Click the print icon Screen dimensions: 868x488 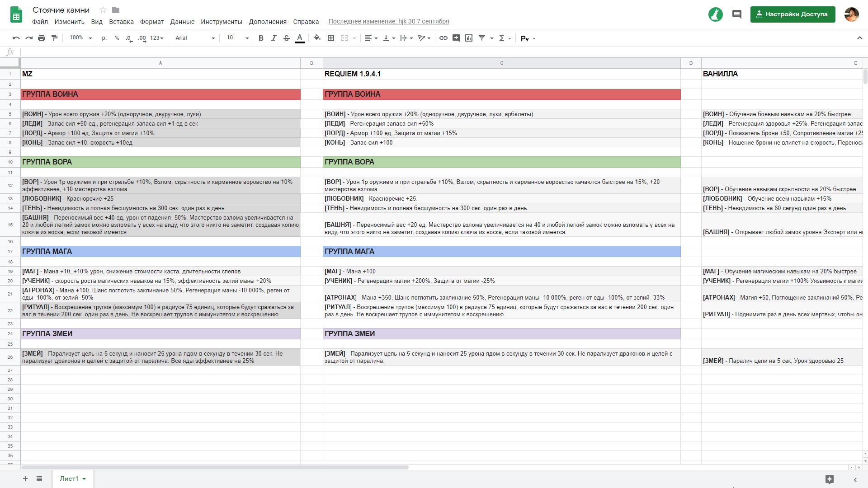pos(42,38)
